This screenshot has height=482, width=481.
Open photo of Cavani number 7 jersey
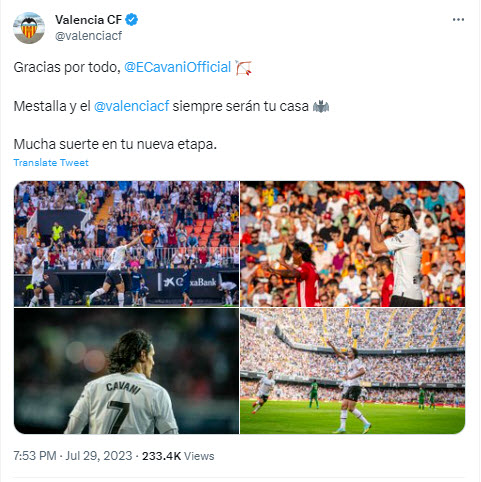pyautogui.click(x=126, y=371)
